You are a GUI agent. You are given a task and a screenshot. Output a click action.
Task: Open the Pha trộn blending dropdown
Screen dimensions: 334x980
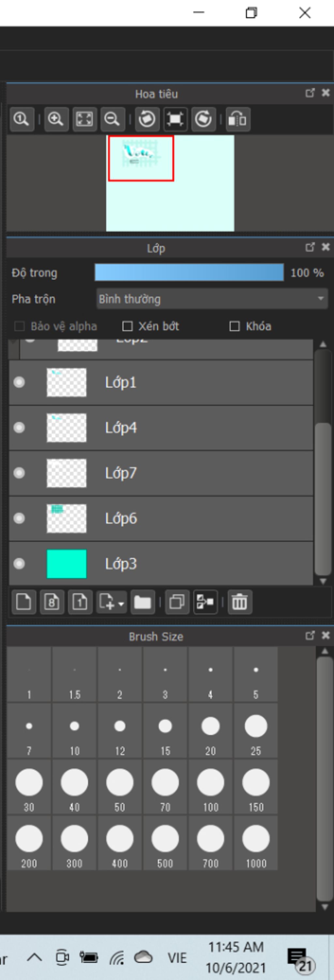click(212, 299)
